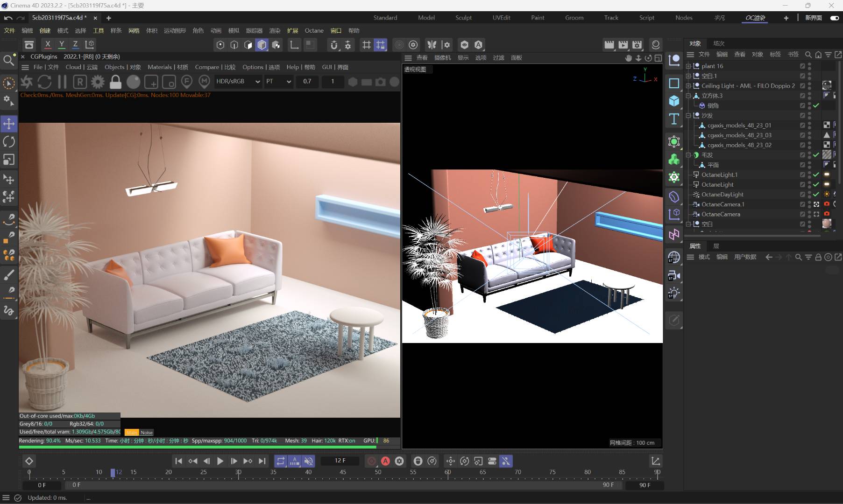Expand the plant 16 tree item
The image size is (843, 504).
tap(688, 66)
